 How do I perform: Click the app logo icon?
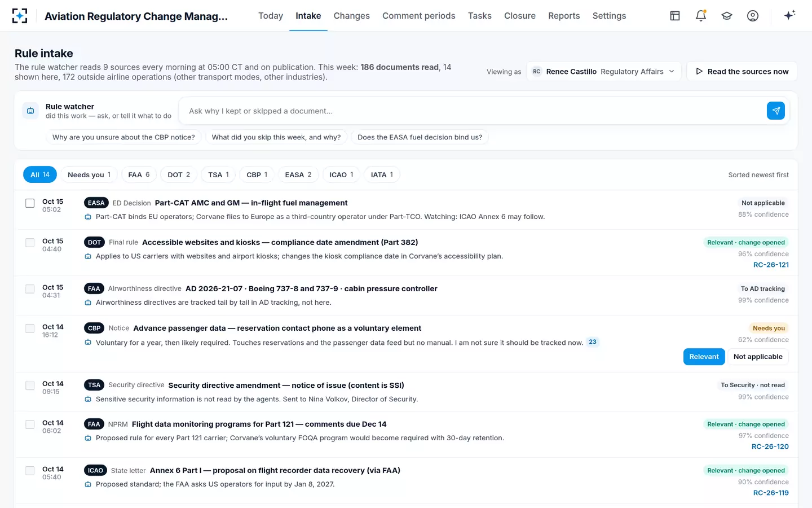[20, 16]
